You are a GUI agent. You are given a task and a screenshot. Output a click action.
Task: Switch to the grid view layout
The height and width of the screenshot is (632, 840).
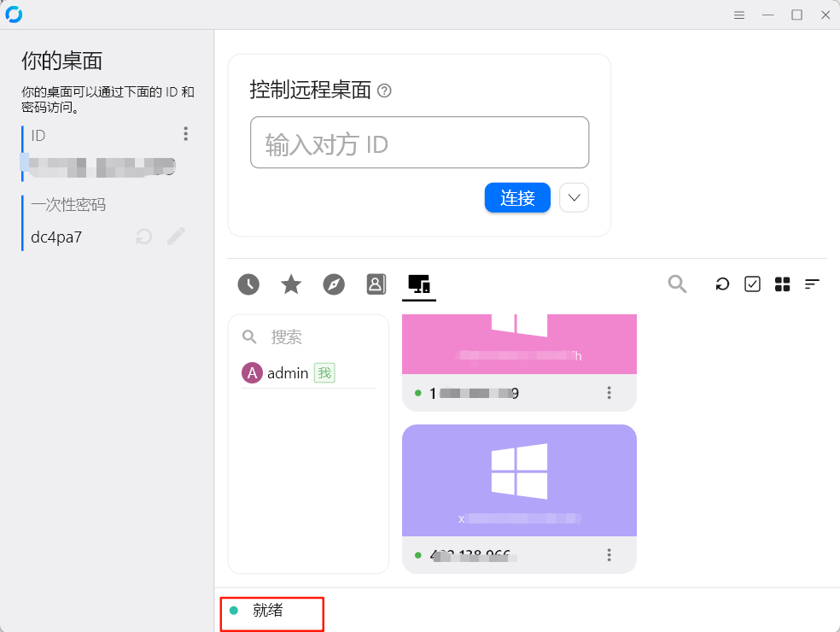(x=782, y=284)
